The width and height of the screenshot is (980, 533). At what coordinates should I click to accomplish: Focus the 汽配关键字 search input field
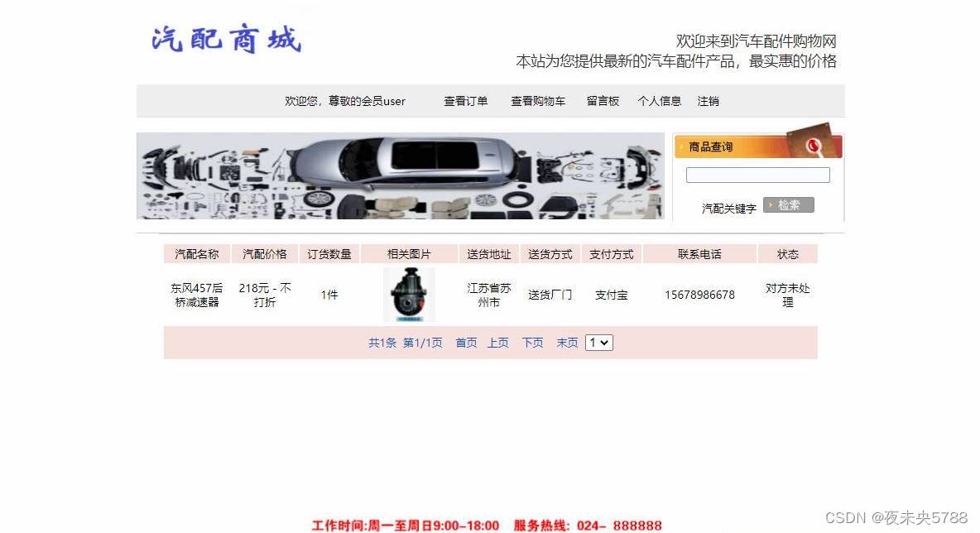pos(757,175)
